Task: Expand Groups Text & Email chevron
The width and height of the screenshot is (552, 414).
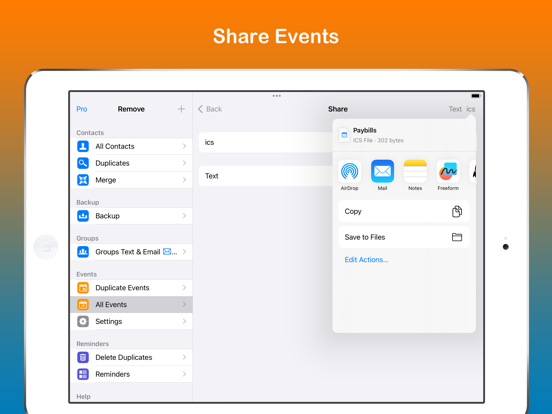Action: pyautogui.click(x=184, y=252)
